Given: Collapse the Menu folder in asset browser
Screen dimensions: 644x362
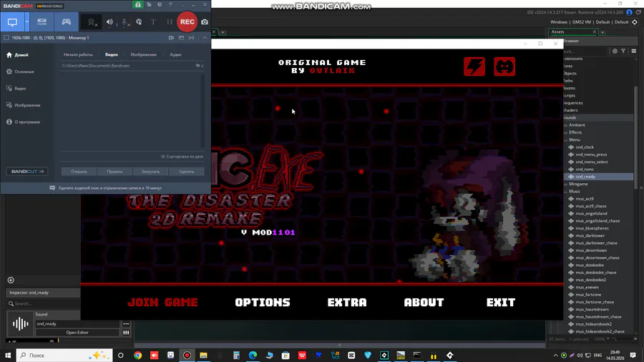Looking at the screenshot, I should click(566, 140).
